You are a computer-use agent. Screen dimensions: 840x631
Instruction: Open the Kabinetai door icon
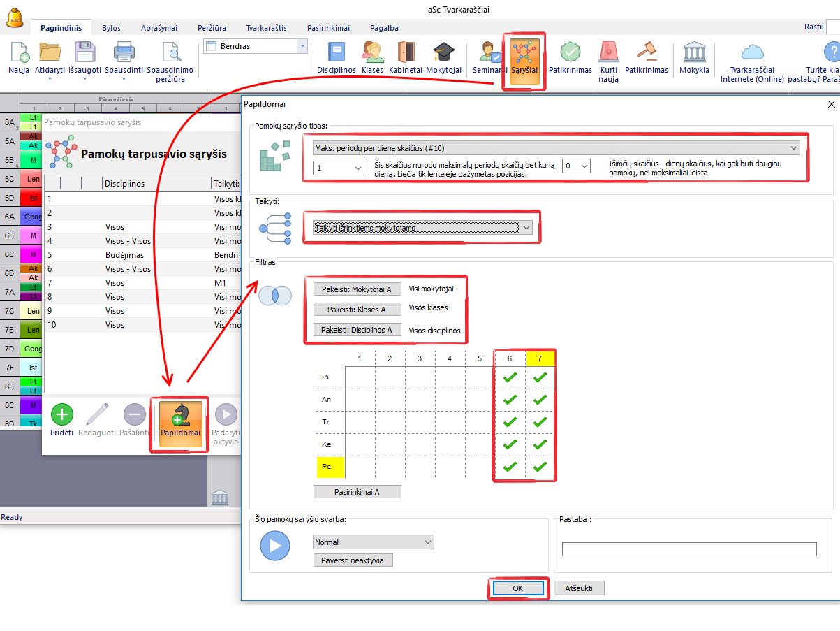(x=406, y=55)
